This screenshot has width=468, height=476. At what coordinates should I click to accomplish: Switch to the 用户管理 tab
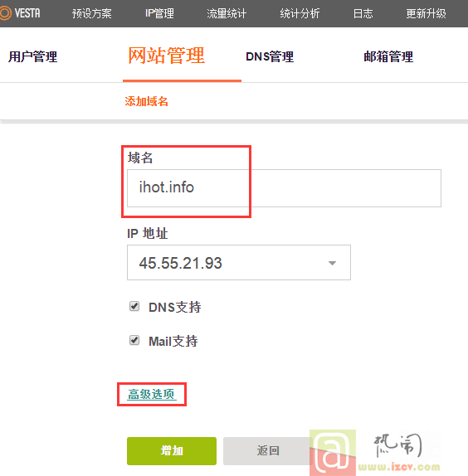[33, 56]
